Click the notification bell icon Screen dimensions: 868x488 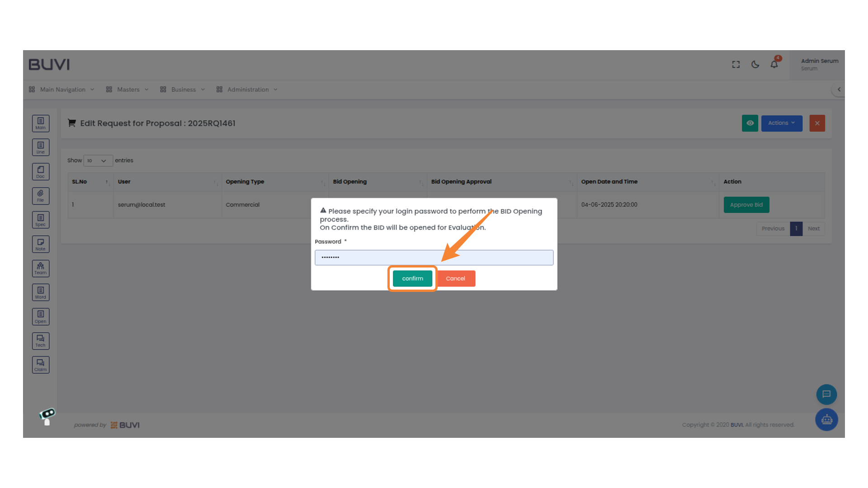774,65
